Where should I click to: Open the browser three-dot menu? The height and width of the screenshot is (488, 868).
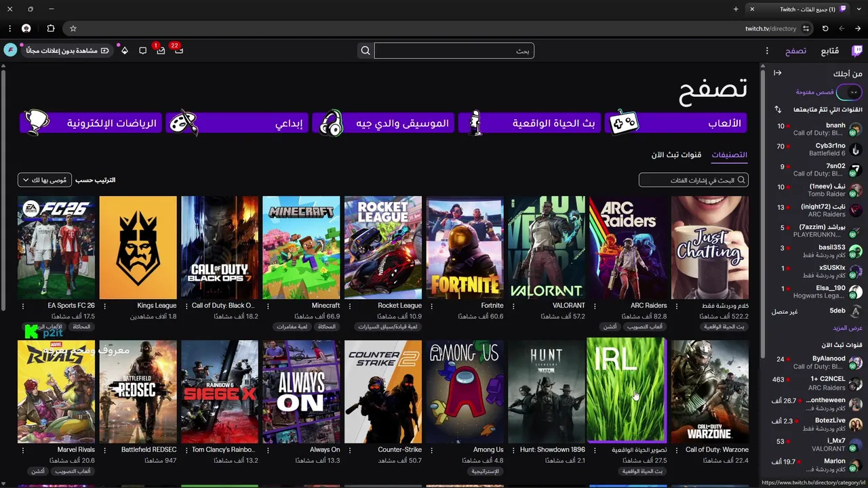tap(9, 28)
